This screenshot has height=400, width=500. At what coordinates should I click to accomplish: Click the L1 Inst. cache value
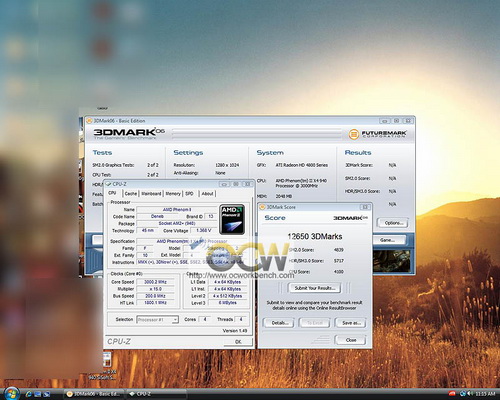(228, 289)
